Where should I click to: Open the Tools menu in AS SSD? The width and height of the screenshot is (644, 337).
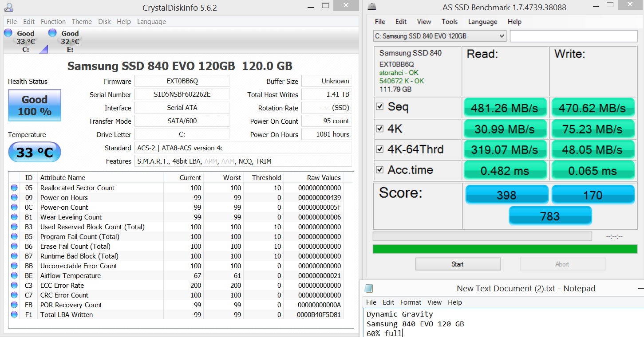pos(449,22)
